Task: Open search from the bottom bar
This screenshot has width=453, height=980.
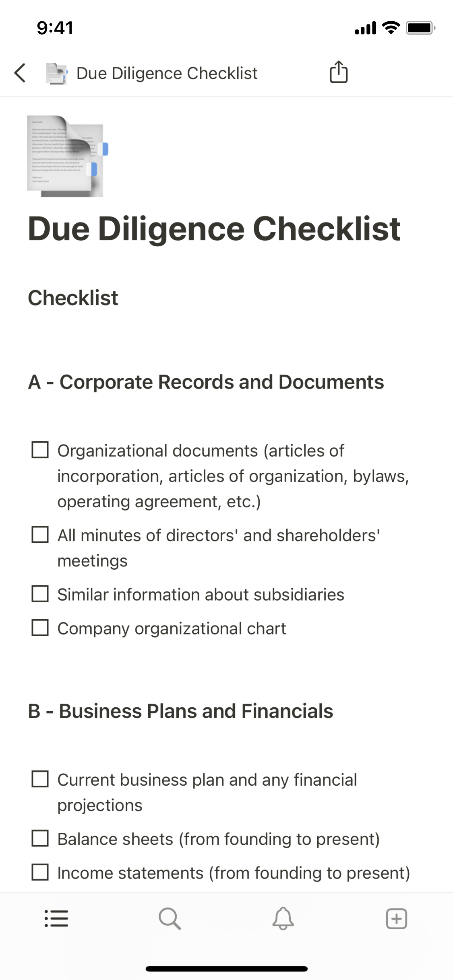Action: tap(170, 918)
